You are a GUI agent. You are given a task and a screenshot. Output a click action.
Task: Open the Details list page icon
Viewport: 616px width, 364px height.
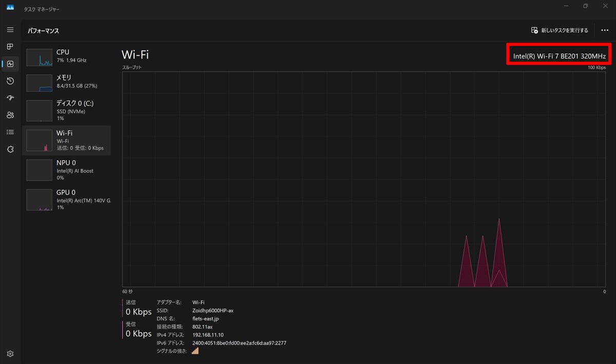pyautogui.click(x=10, y=132)
